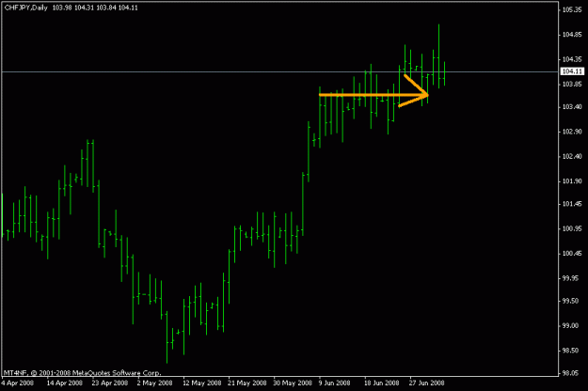Click the 102.40 price axis label
Image resolution: width=588 pixels, height=391 pixels.
point(572,156)
